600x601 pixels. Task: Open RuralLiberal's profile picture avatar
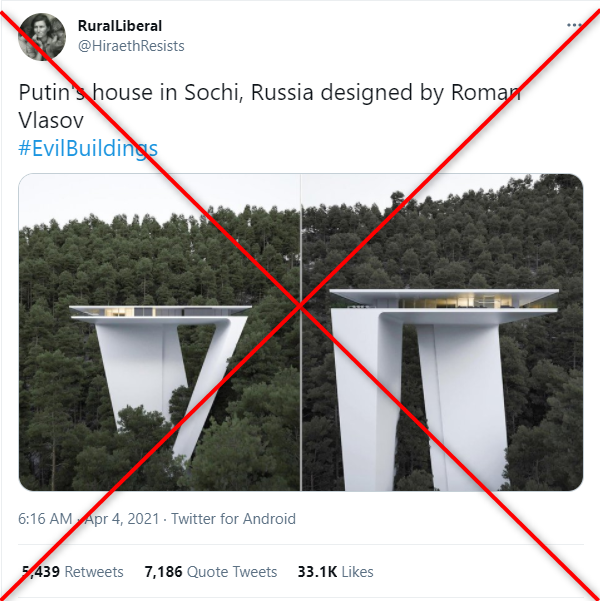coord(42,37)
